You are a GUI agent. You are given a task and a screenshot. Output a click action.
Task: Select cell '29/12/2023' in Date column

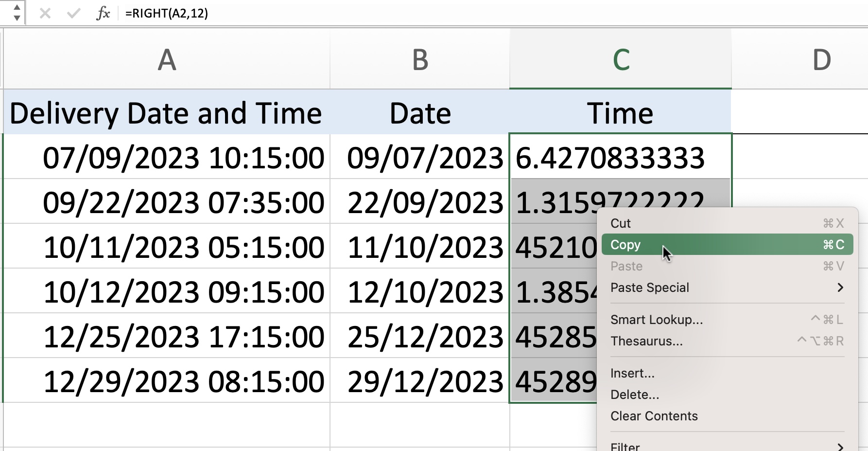tap(420, 381)
